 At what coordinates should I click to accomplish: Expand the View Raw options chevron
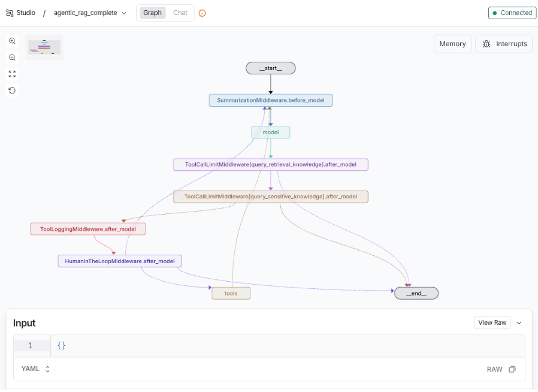click(x=519, y=323)
